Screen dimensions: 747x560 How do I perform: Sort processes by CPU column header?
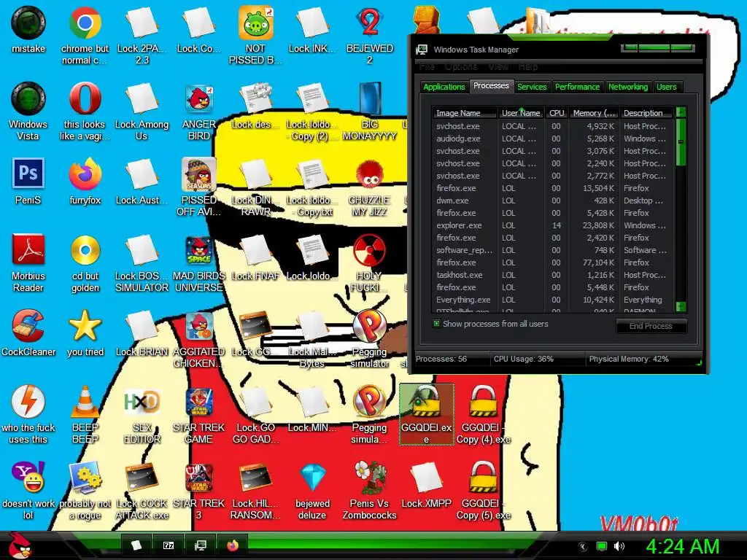coord(556,113)
